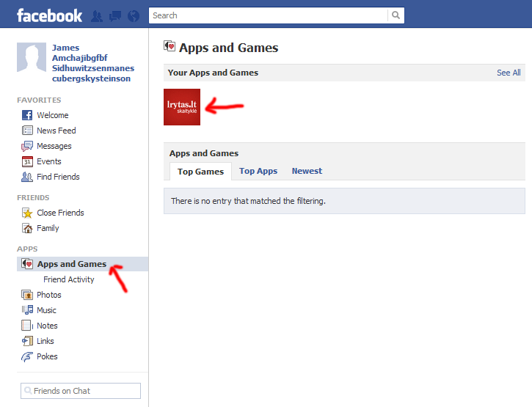The height and width of the screenshot is (407, 532).
Task: Click the Notes notepad icon
Action: tap(27, 326)
